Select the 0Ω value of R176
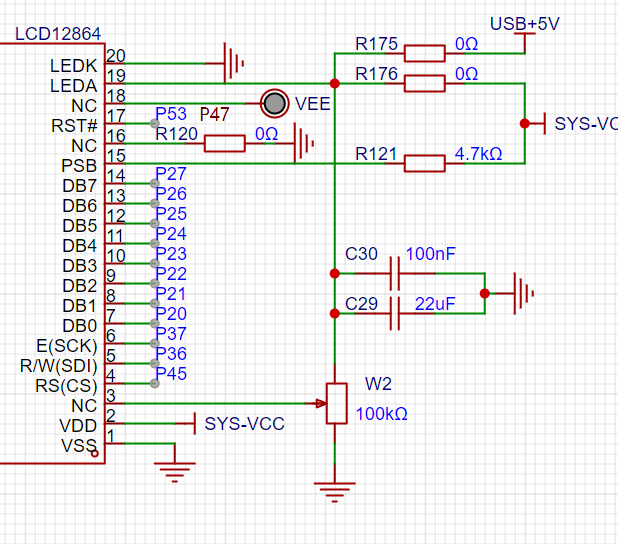The height and width of the screenshot is (544, 618). pyautogui.click(x=467, y=74)
